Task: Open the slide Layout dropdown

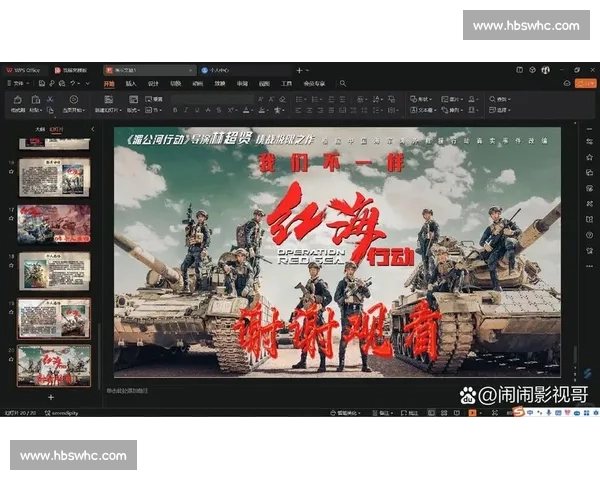Action: pyautogui.click(x=133, y=110)
